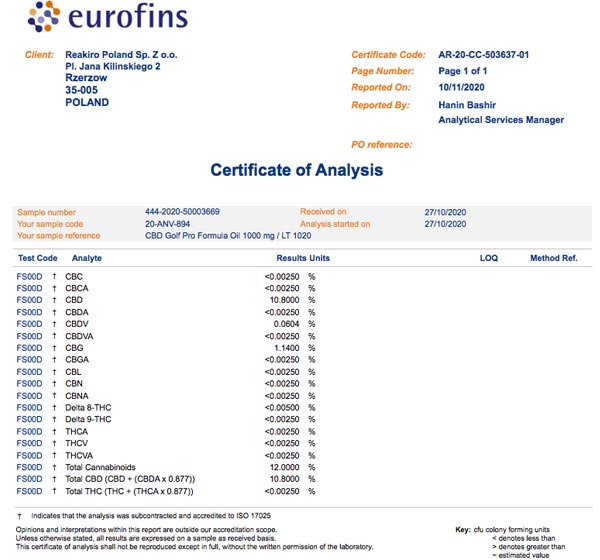Click Total Cannabinoids result 12.0000
This screenshot has width=600, height=560.
tap(284, 467)
